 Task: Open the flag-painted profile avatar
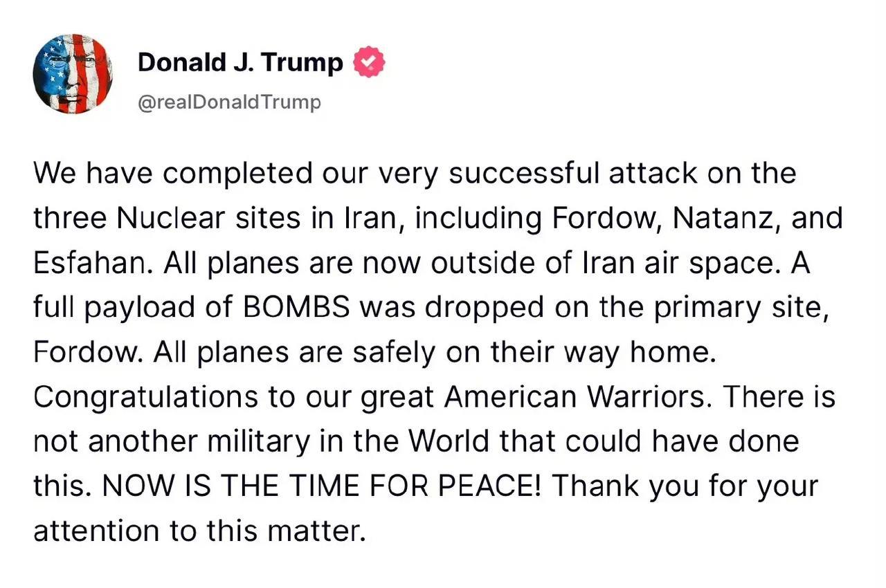[72, 74]
